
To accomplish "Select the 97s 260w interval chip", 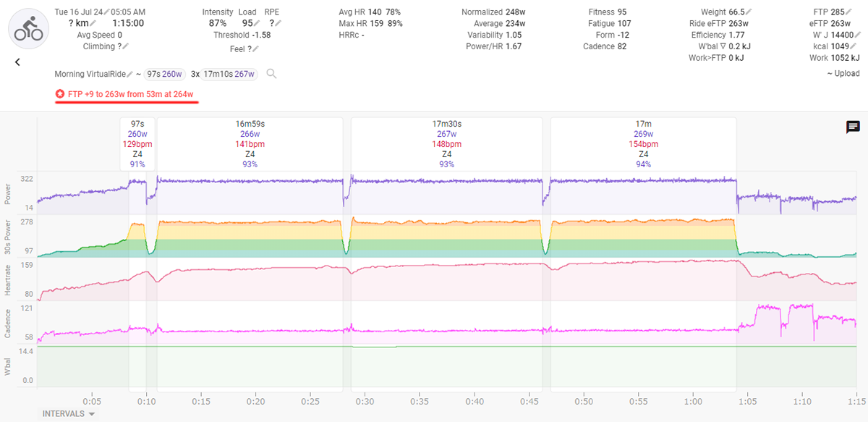I will (x=163, y=74).
